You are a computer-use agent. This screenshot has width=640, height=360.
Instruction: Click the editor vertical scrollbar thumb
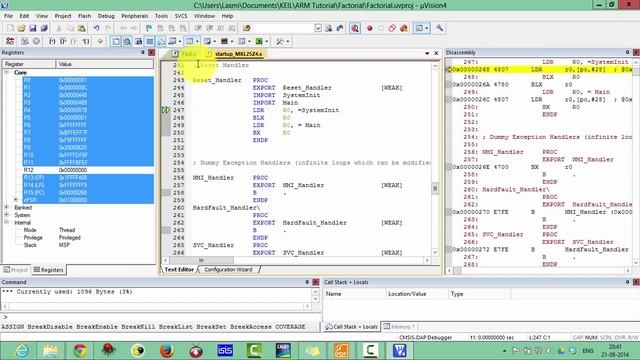tap(435, 189)
